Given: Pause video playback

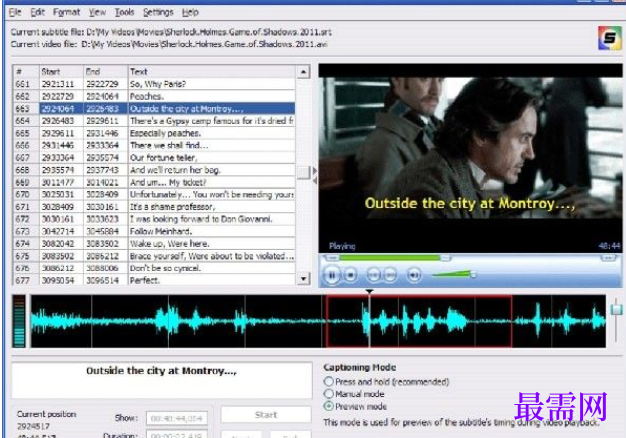Looking at the screenshot, I should coord(331,275).
